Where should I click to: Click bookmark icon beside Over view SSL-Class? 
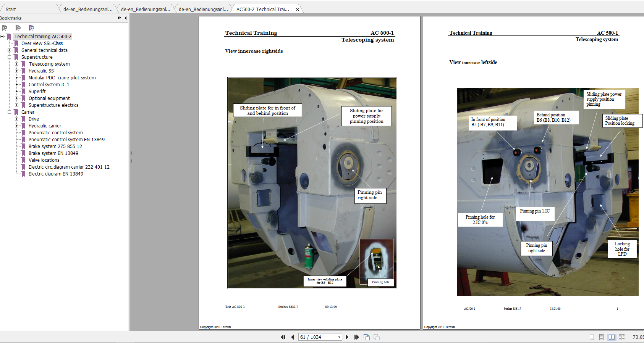(x=16, y=43)
